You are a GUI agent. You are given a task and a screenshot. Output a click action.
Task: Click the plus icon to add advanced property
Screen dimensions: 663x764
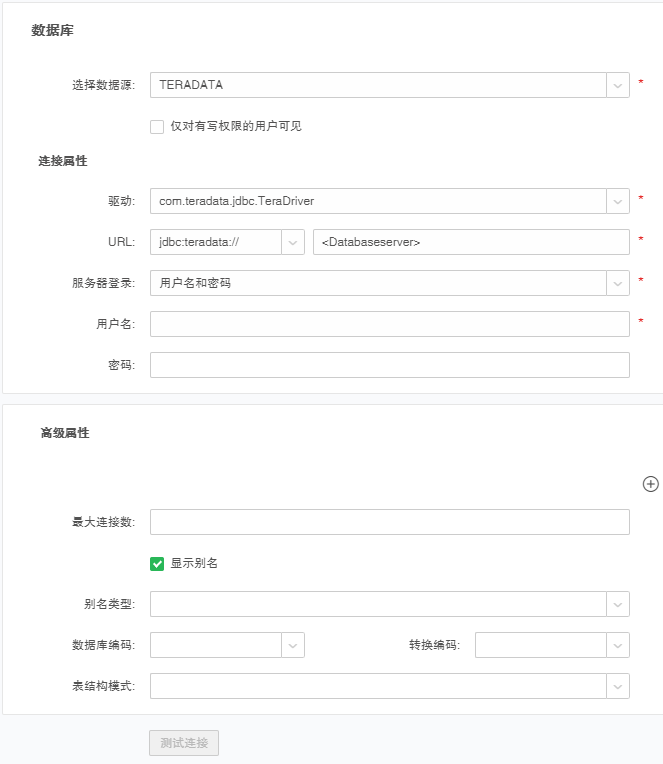click(x=650, y=484)
